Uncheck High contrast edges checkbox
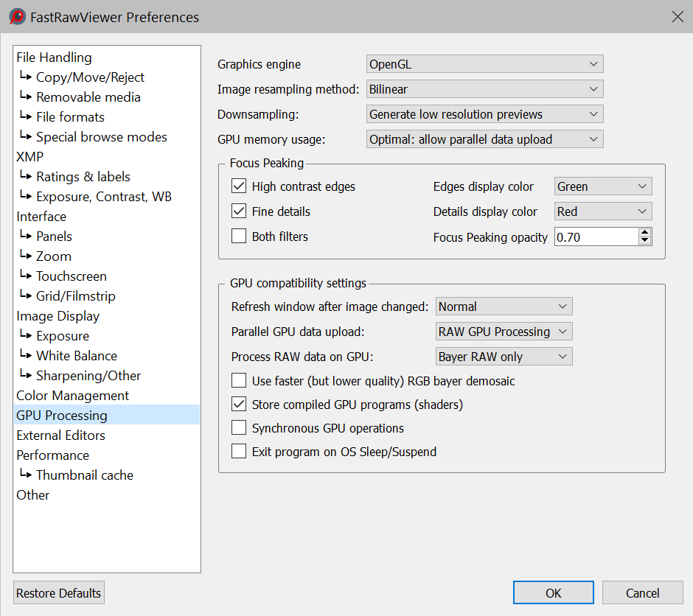Viewport: 693px width, 616px height. click(239, 186)
